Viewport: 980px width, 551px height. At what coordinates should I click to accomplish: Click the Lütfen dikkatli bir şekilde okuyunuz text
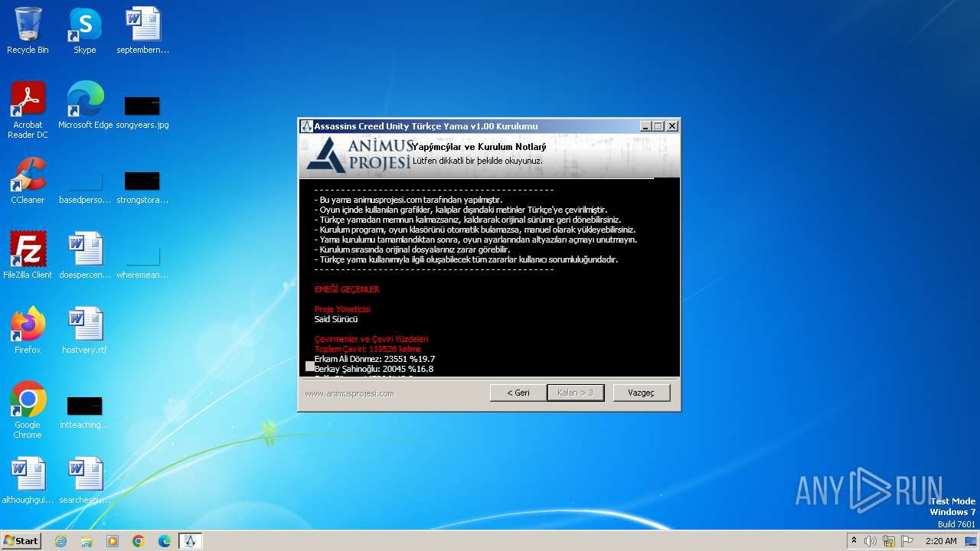point(478,161)
